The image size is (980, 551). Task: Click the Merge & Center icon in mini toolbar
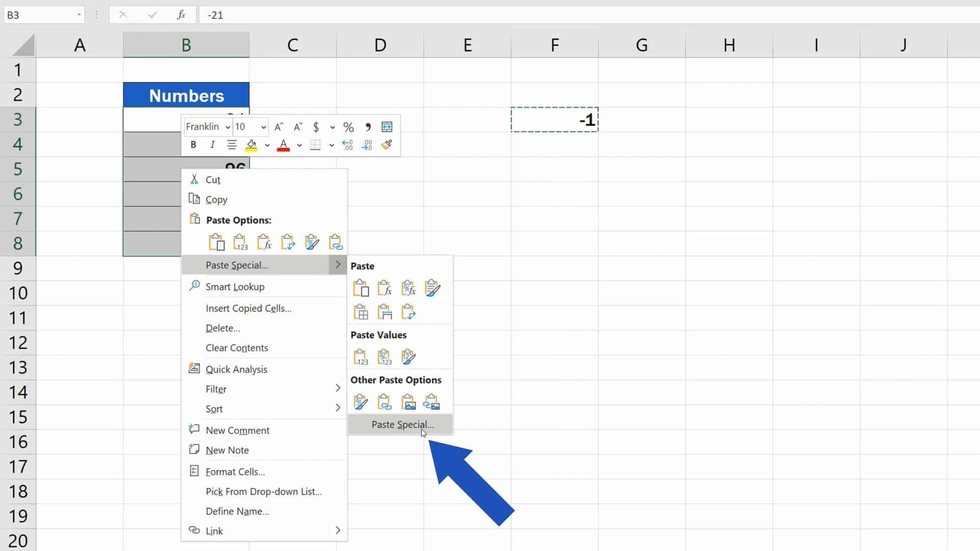(387, 127)
